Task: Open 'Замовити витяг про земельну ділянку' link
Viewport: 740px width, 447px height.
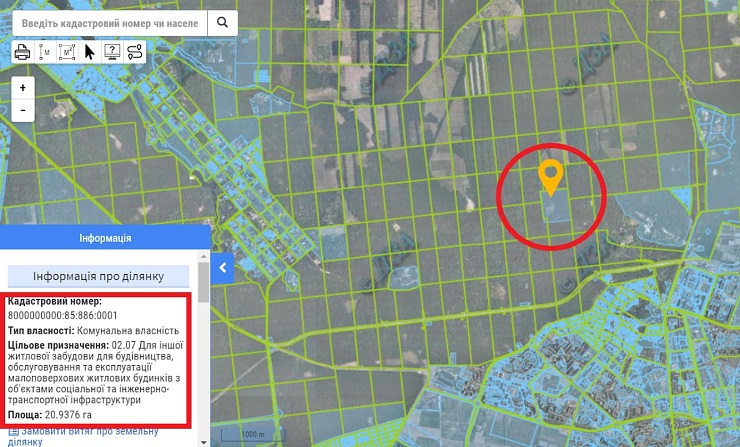Action: 88,436
